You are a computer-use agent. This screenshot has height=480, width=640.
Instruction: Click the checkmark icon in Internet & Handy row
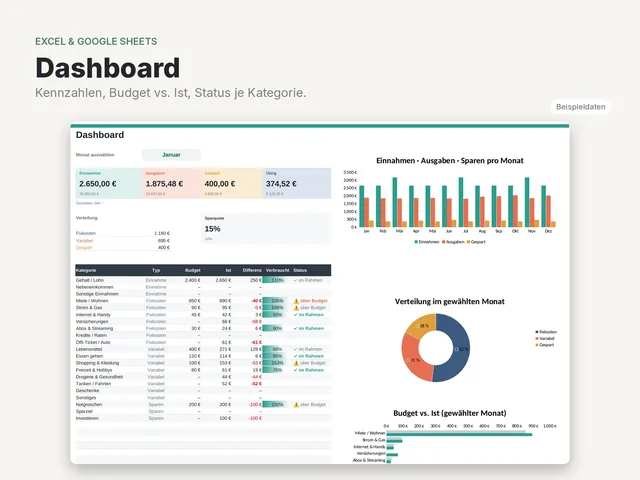[296, 315]
